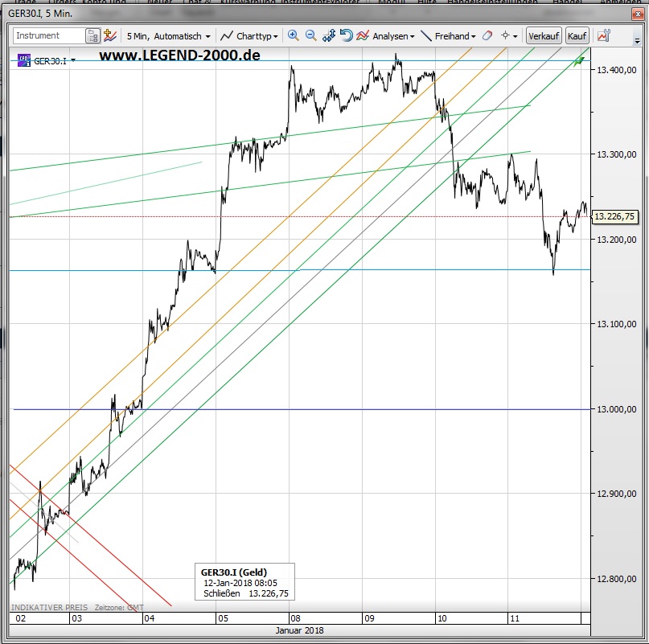649x644 pixels.
Task: Click into the Instrument input field
Action: tap(48, 36)
